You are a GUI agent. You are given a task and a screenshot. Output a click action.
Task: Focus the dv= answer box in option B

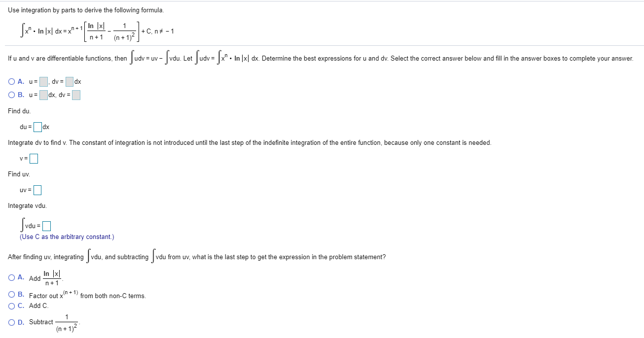pyautogui.click(x=76, y=95)
